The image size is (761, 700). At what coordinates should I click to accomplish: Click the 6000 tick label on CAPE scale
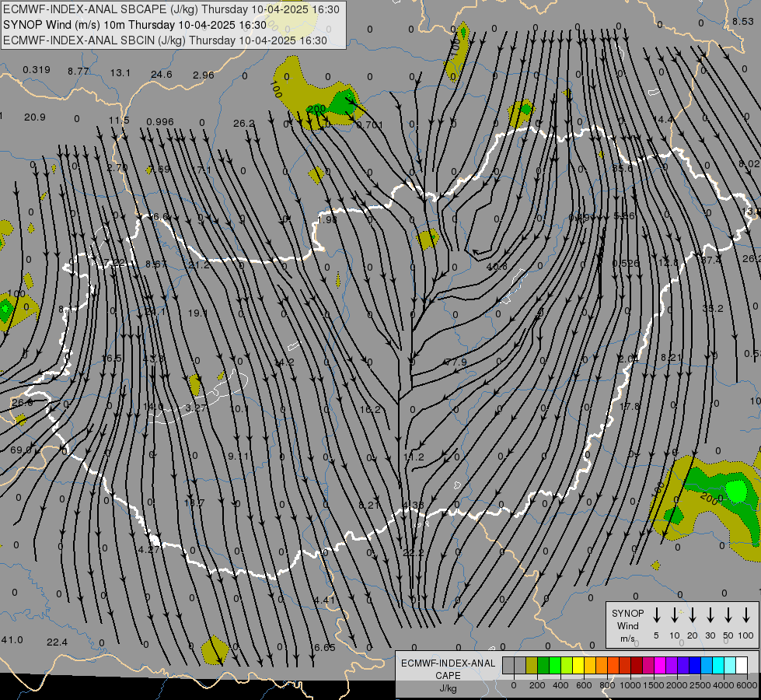[747, 685]
